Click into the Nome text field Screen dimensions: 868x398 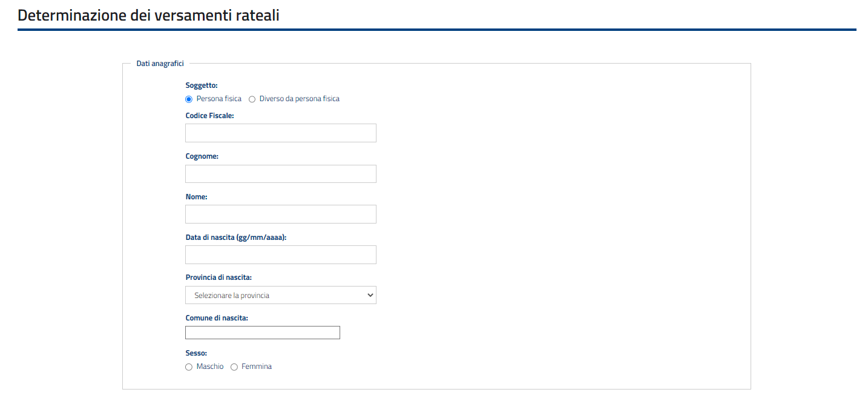[281, 214]
